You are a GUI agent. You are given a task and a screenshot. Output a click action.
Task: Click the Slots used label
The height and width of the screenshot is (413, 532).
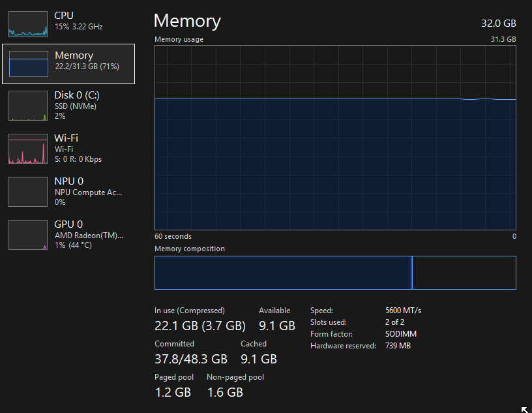point(328,322)
